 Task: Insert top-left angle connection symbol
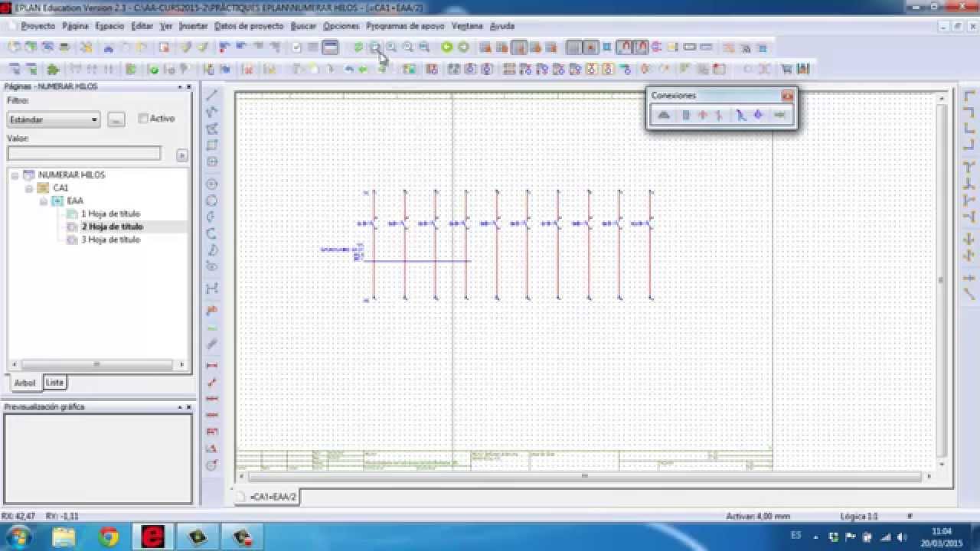[x=969, y=96]
